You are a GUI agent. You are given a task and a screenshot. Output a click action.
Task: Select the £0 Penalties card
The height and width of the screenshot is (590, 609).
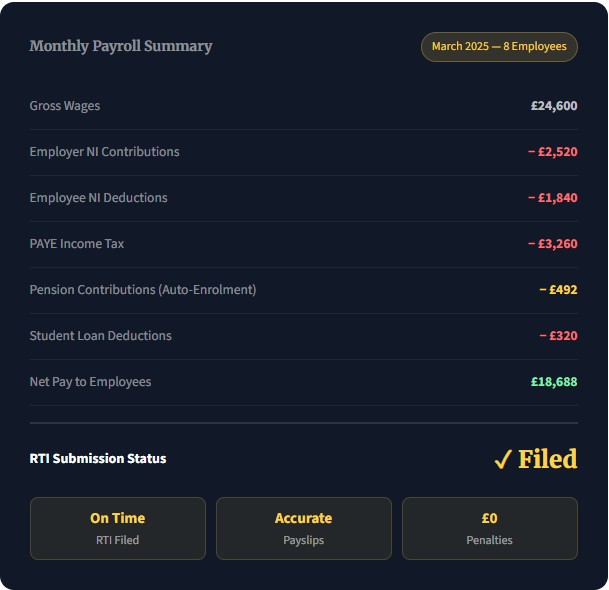pyautogui.click(x=489, y=528)
